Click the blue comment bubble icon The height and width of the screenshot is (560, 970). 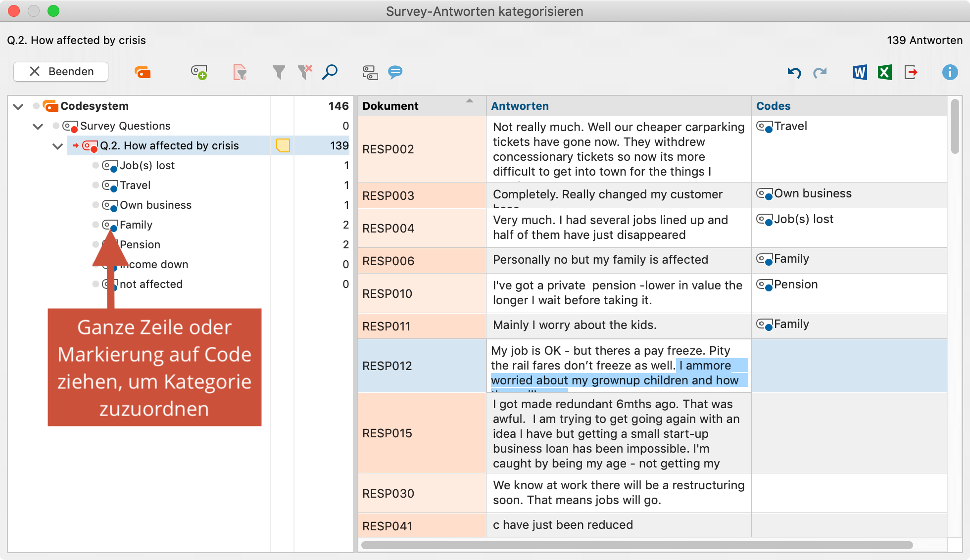pos(395,72)
